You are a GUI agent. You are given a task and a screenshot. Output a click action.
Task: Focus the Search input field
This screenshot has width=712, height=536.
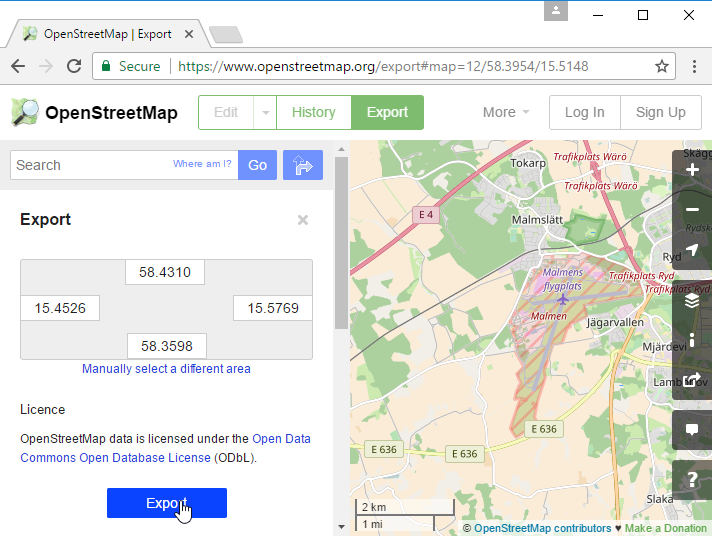click(x=124, y=165)
